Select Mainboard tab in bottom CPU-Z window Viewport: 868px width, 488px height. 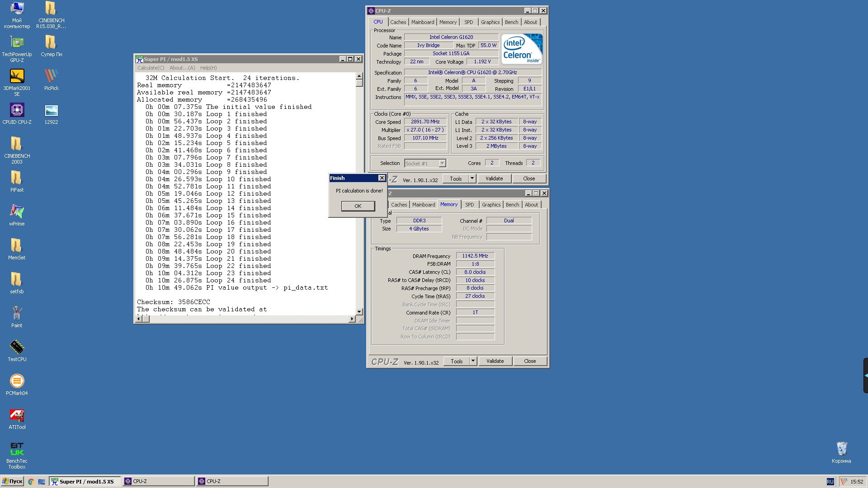click(x=424, y=205)
